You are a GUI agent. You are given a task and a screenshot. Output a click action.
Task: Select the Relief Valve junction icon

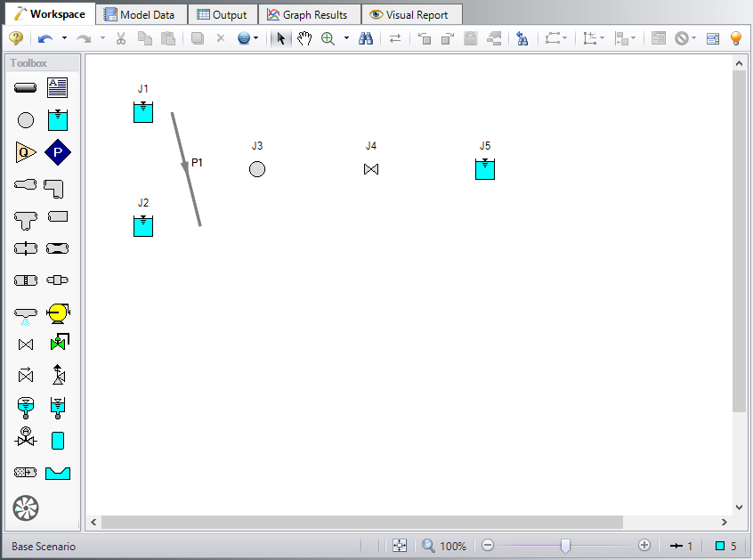tap(59, 375)
